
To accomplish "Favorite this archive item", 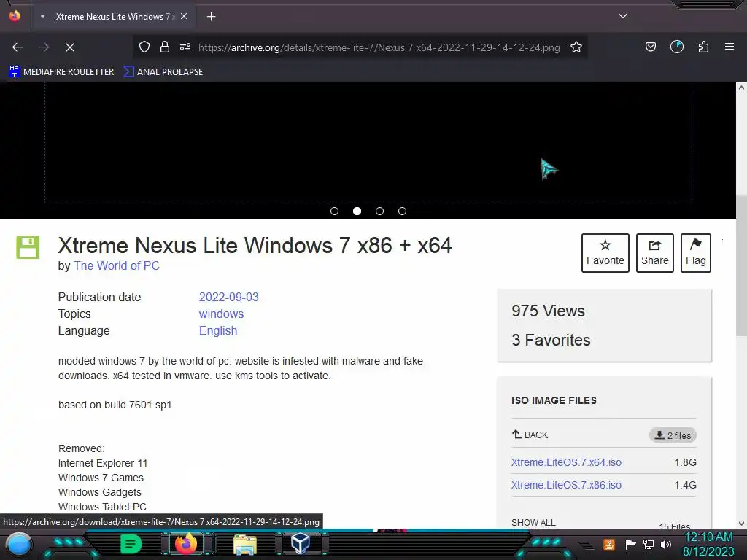I will (605, 253).
